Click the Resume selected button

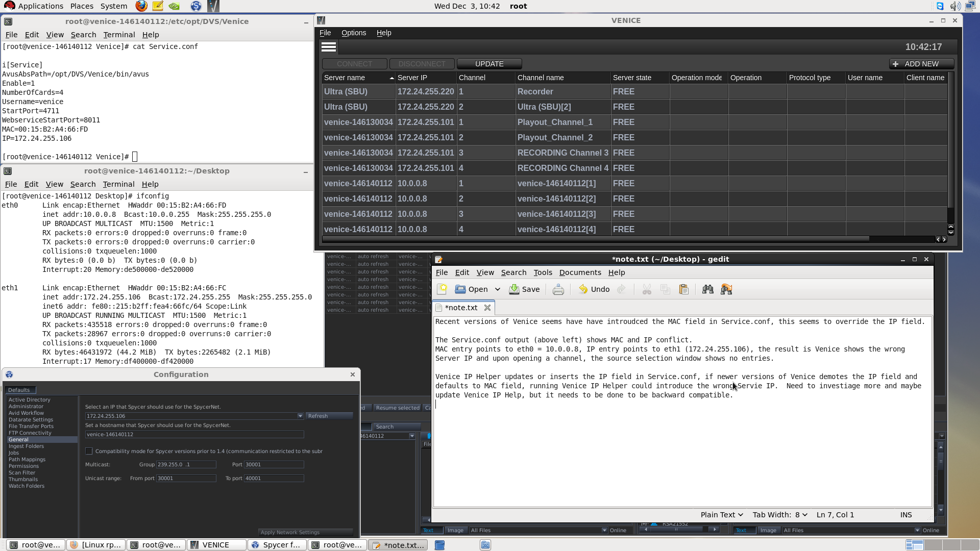tap(397, 408)
